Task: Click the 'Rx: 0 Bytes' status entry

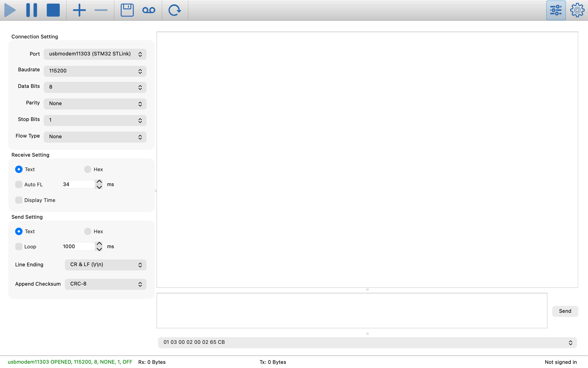Action: coord(152,362)
